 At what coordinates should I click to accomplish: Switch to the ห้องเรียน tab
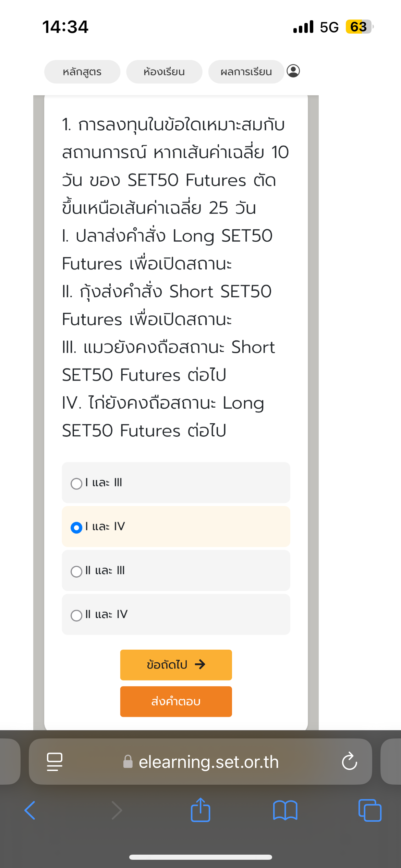[x=164, y=72]
